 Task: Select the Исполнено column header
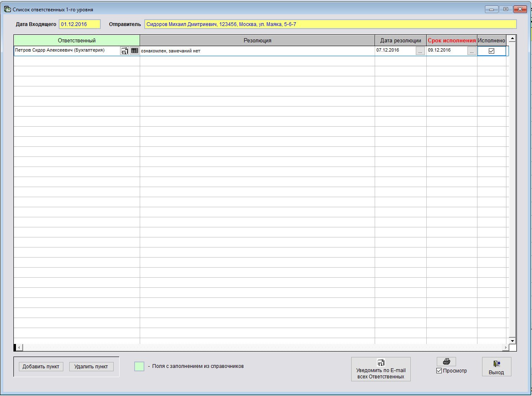492,40
